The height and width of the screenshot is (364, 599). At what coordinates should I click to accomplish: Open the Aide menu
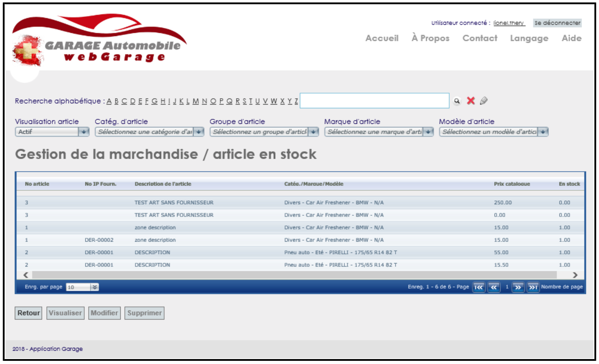click(571, 38)
